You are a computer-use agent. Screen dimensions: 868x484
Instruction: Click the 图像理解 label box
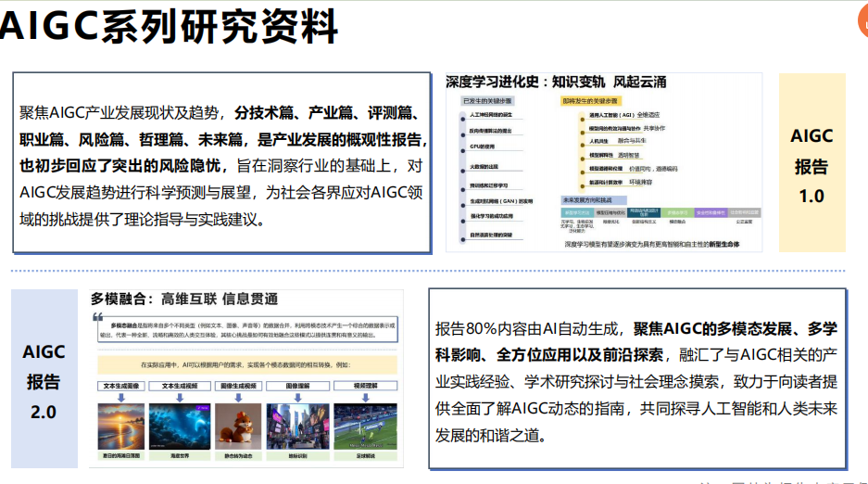(x=297, y=386)
